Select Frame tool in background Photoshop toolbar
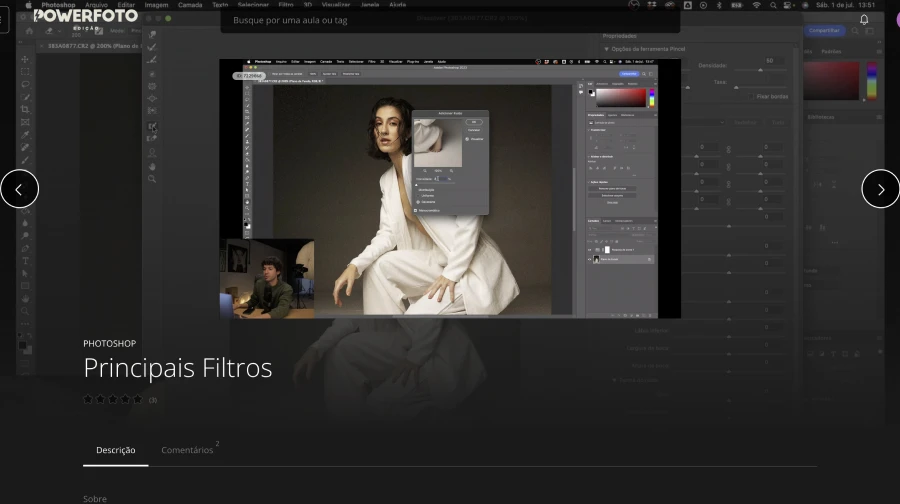 click(25, 122)
